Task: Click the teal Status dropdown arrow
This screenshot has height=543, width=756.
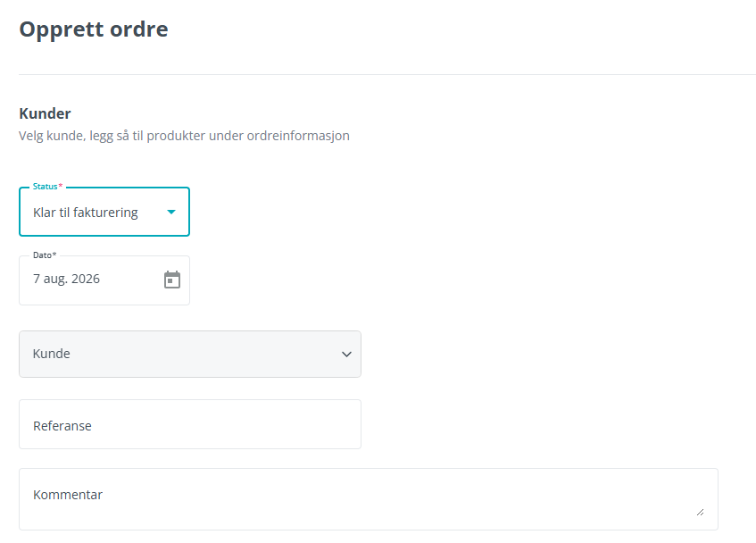Action: click(171, 213)
